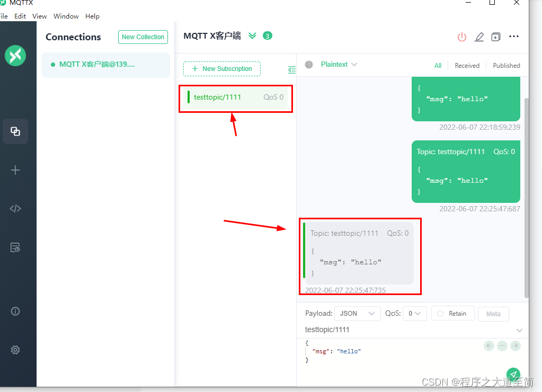The image size is (542, 392).
Task: Click the received message with gray background
Action: click(358, 253)
